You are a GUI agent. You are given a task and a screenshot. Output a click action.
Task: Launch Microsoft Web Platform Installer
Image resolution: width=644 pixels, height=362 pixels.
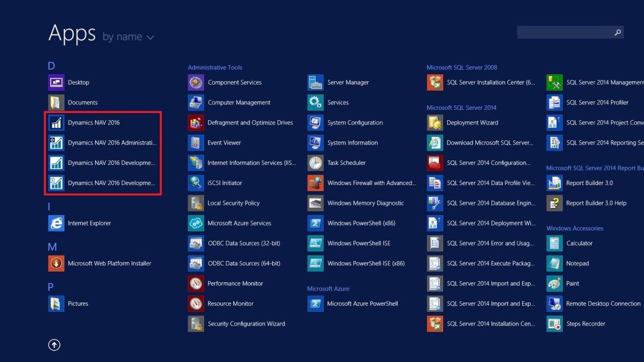point(109,264)
